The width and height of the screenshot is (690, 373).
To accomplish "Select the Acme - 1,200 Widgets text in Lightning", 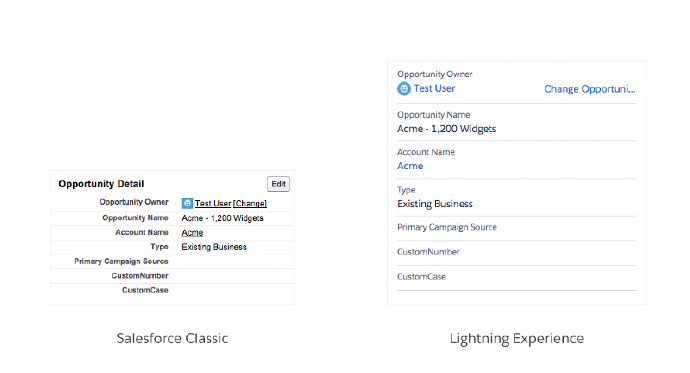I will 446,129.
